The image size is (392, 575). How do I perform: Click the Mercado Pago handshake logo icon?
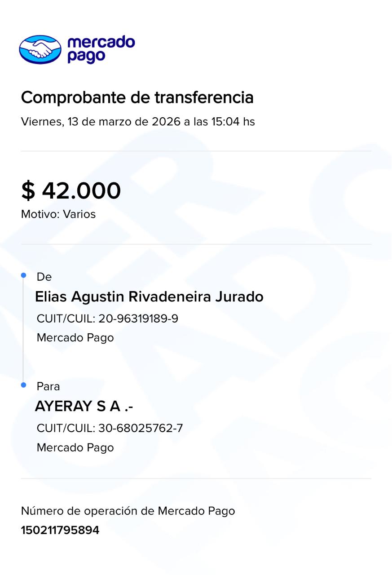pos(40,49)
